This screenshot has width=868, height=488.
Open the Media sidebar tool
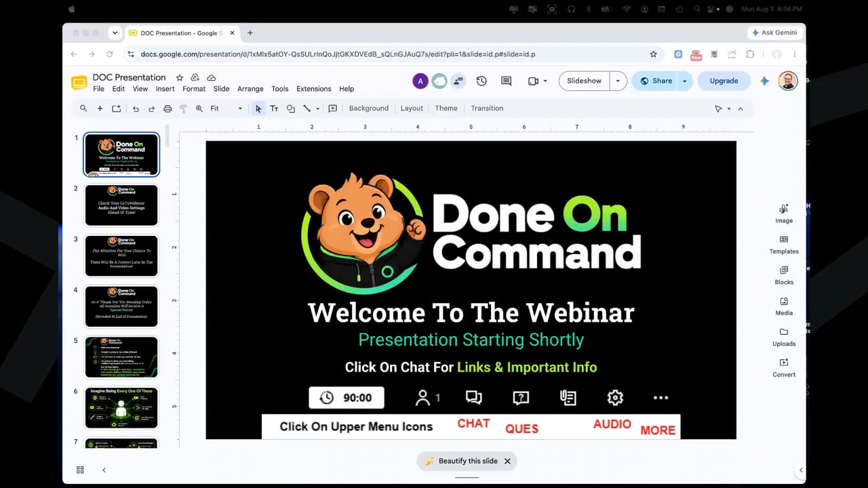(784, 306)
